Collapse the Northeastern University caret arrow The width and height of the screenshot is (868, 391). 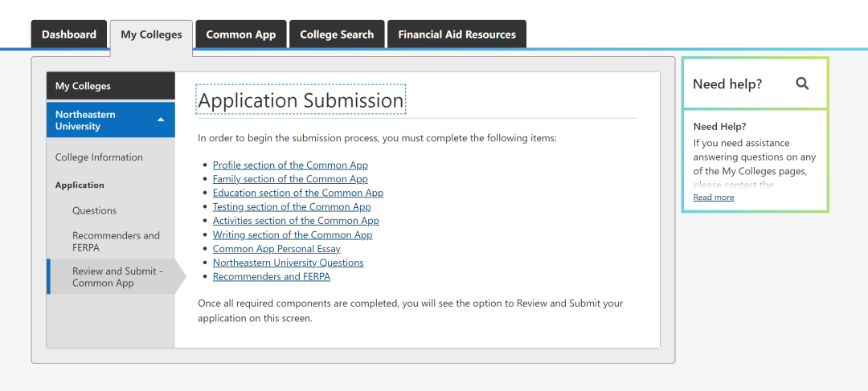tap(161, 120)
